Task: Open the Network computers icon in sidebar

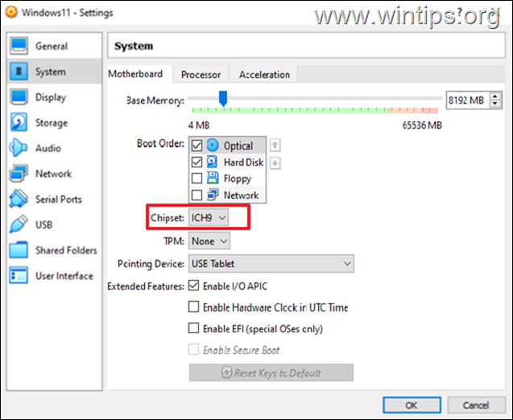Action: point(19,173)
